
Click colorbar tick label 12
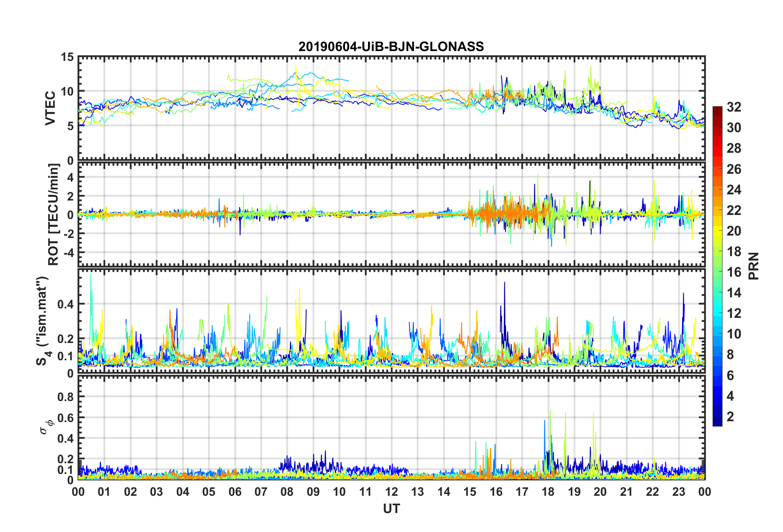[734, 313]
